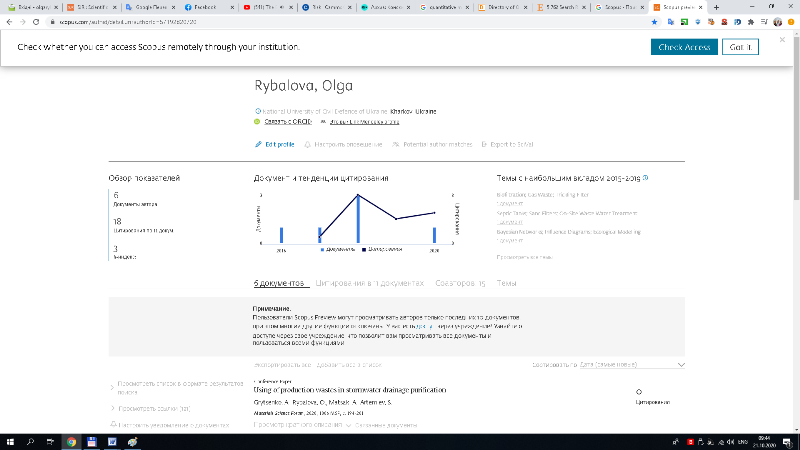Click the Chrome icon on taskbar
The width and height of the screenshot is (800, 450).
click(x=71, y=442)
